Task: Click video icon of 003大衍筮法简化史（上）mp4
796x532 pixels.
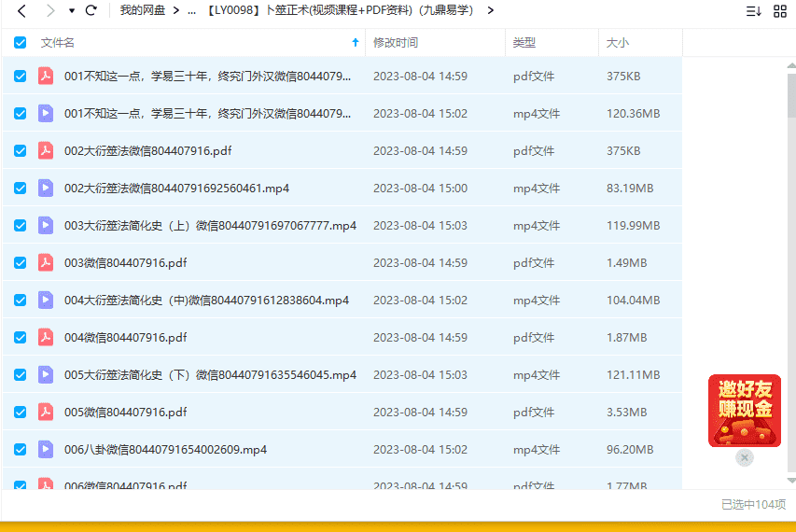Action: (46, 225)
